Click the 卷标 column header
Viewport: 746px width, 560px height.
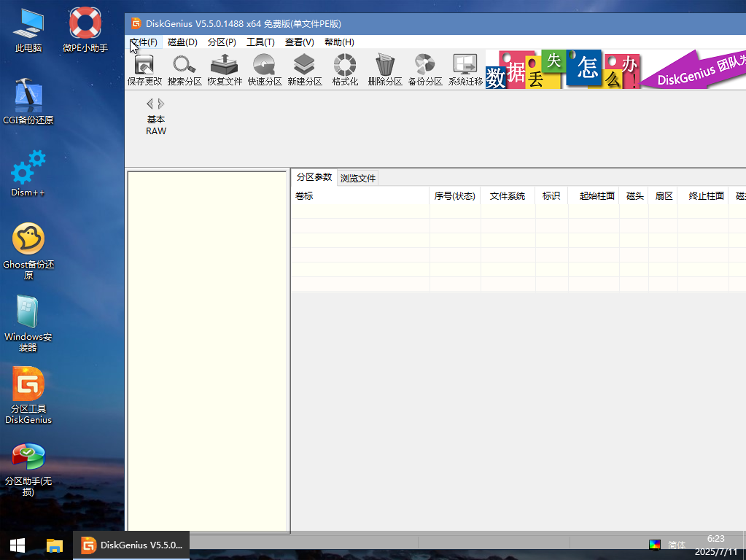coord(360,195)
